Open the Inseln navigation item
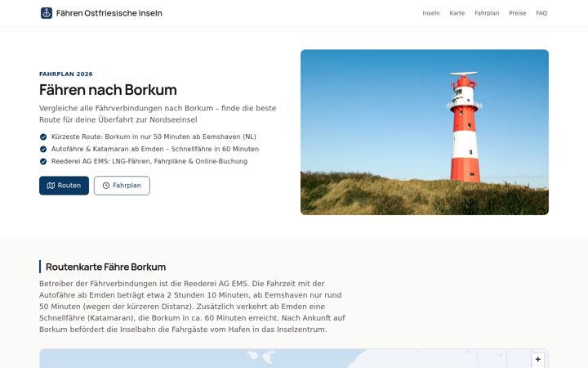Viewport: 588px width, 368px height. 431,13
